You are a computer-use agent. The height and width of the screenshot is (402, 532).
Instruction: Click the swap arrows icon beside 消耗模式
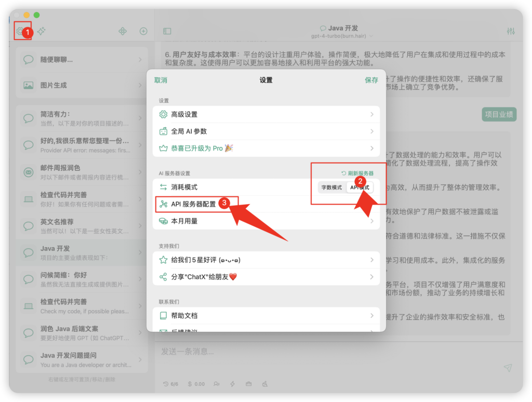pos(163,187)
